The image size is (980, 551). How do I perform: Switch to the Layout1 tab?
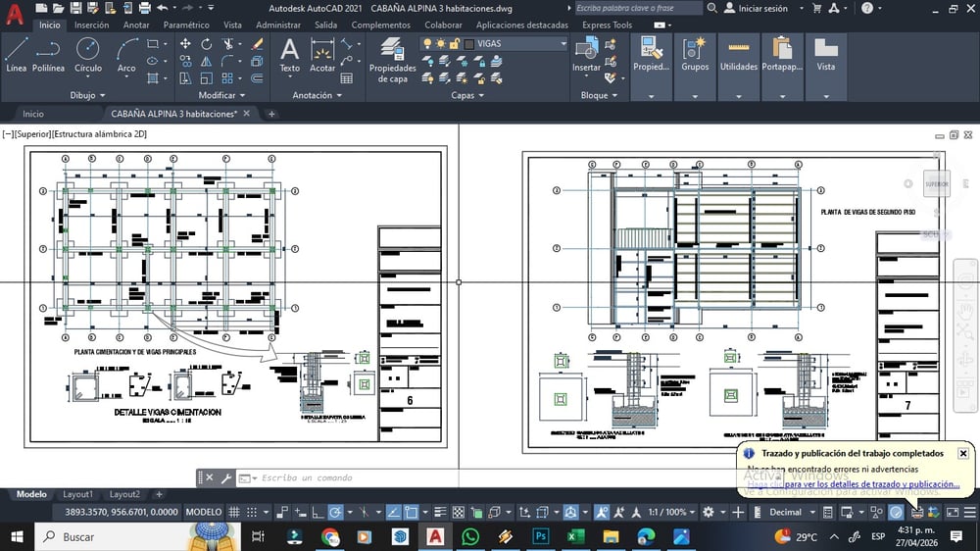click(x=77, y=494)
